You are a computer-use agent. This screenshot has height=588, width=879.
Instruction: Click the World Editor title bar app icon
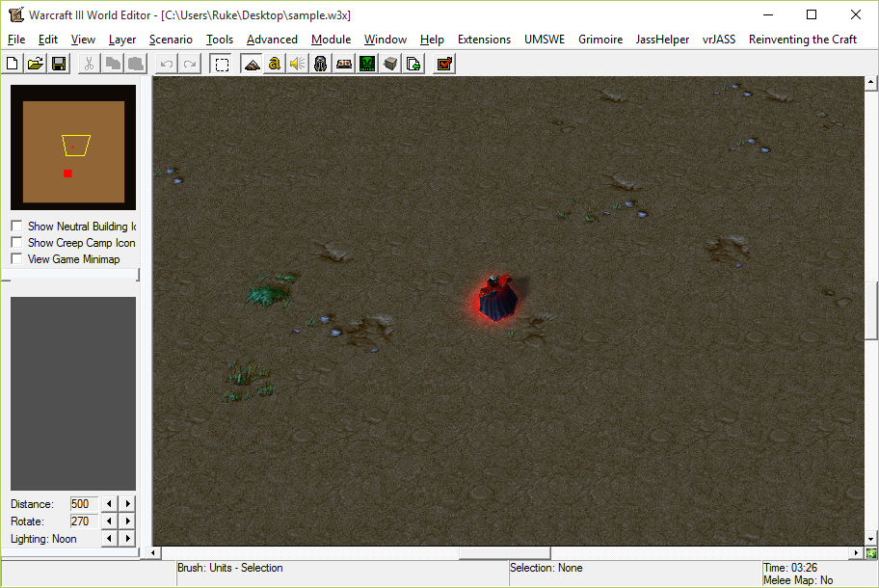16,14
